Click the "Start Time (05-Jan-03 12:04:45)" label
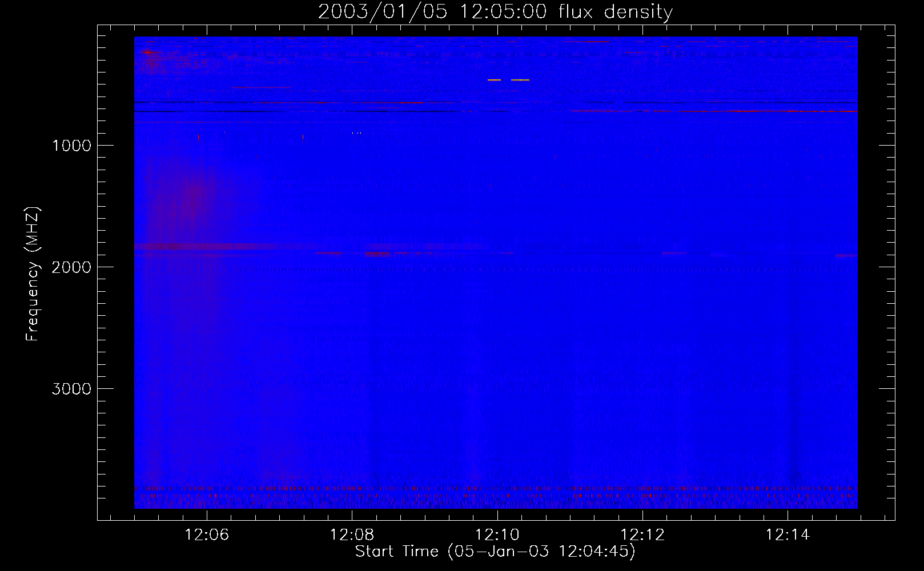This screenshot has height=571, width=924. point(495,552)
